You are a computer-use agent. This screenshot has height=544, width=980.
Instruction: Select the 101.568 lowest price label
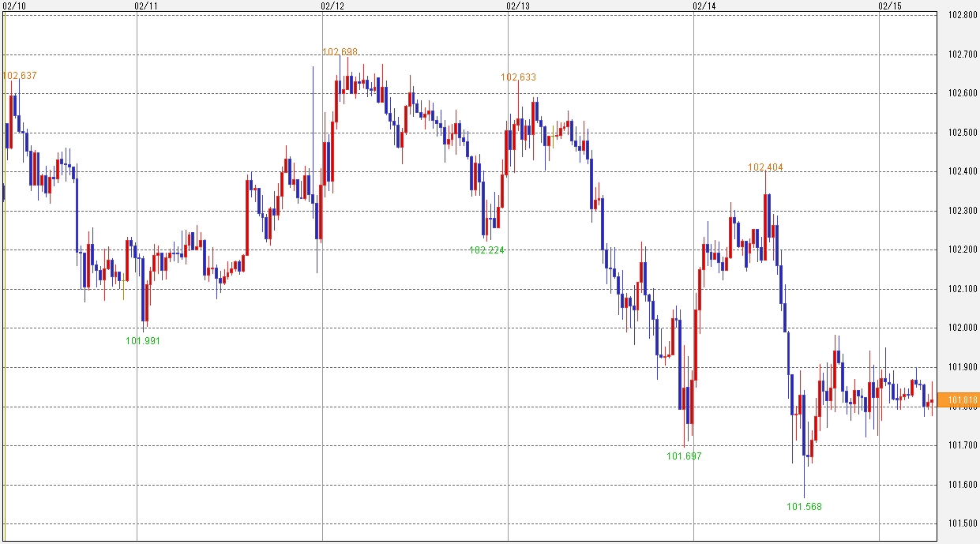tap(804, 507)
